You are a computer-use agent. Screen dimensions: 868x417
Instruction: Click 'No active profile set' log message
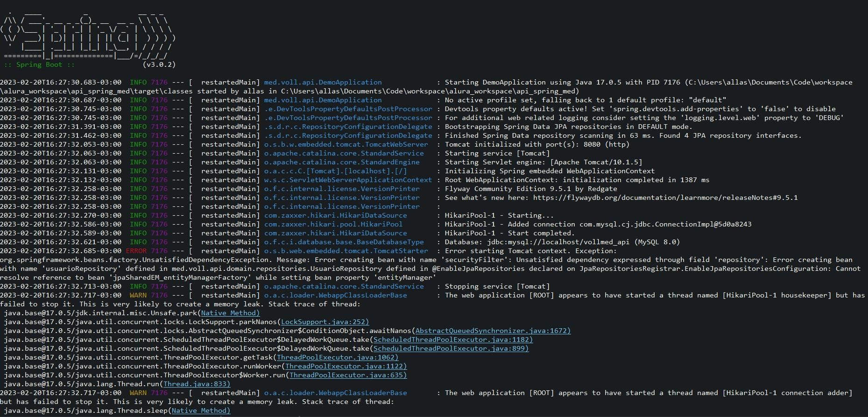click(x=586, y=100)
